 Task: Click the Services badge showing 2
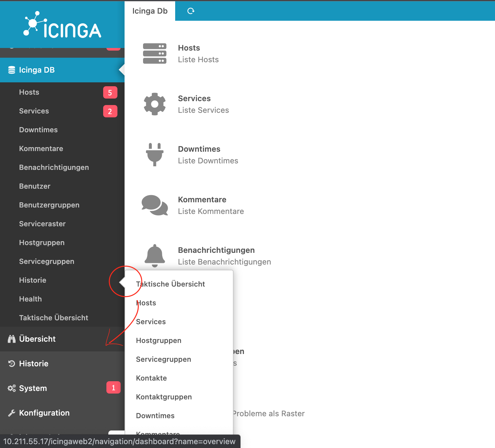tap(110, 111)
